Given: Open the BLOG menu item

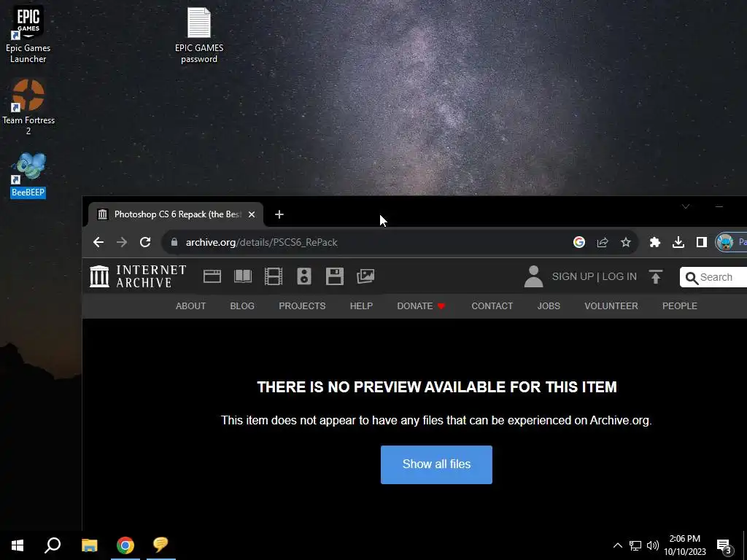Looking at the screenshot, I should coord(242,306).
